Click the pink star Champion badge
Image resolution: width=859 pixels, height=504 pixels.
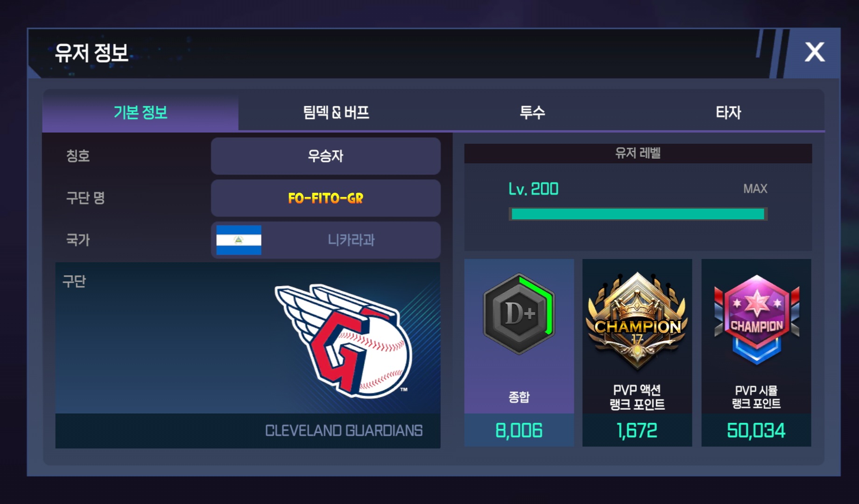pos(756,320)
